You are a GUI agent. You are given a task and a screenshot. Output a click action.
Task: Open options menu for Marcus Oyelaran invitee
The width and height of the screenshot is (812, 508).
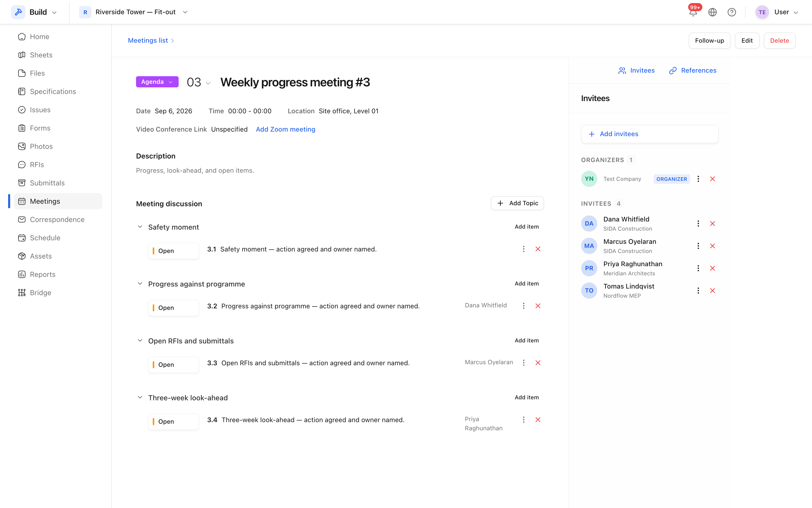pos(698,246)
